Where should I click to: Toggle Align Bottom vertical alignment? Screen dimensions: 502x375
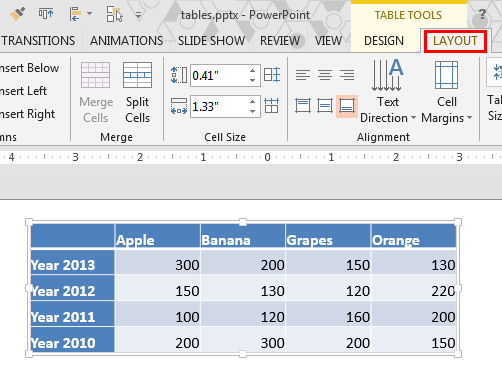click(347, 106)
